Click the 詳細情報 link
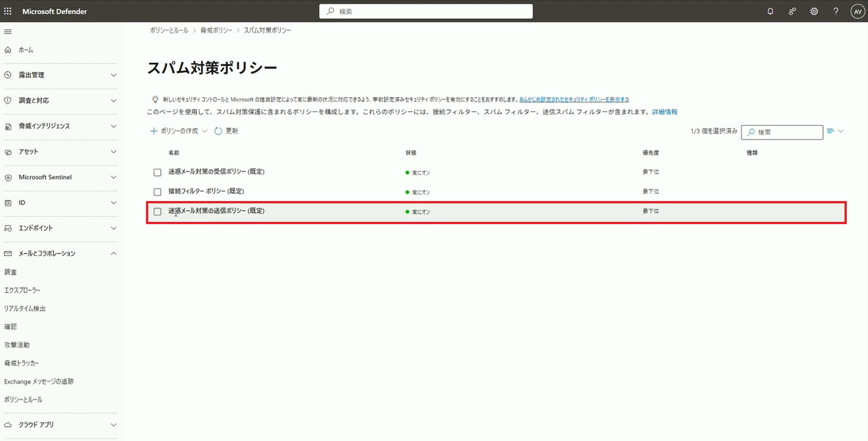 click(x=664, y=112)
